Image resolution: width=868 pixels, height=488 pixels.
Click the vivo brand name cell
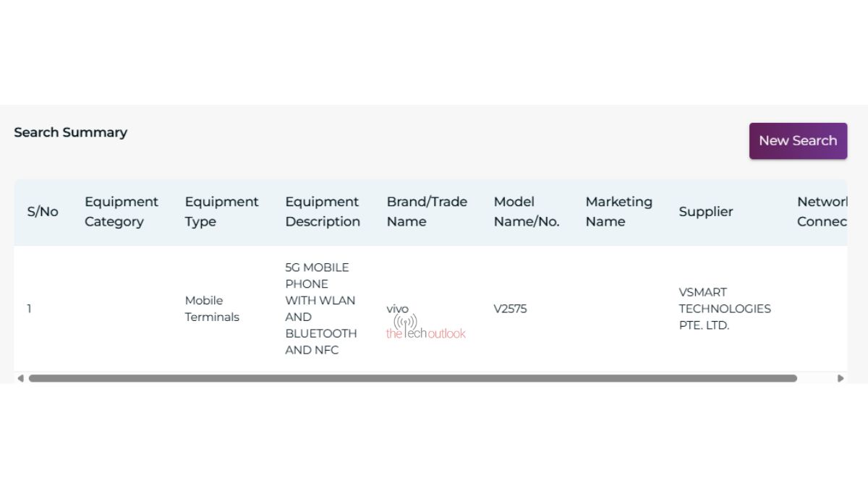pos(397,309)
